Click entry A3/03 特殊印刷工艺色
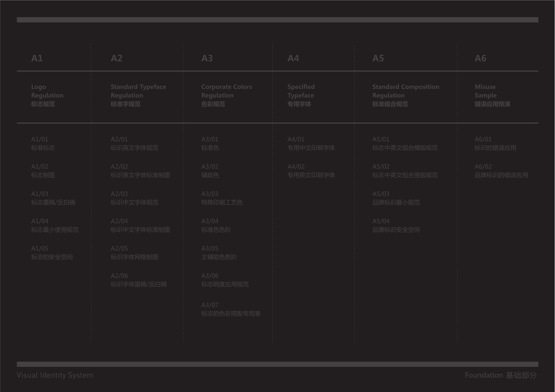This screenshot has width=555, height=392. click(222, 198)
